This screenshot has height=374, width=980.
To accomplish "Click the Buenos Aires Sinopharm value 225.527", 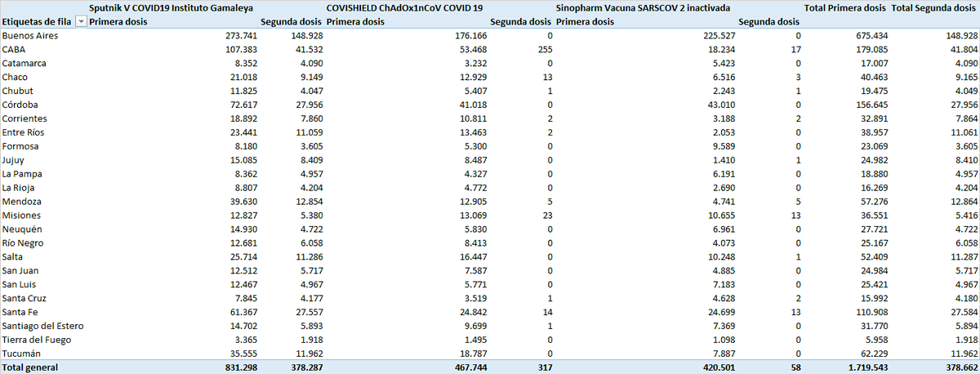I will (x=719, y=36).
